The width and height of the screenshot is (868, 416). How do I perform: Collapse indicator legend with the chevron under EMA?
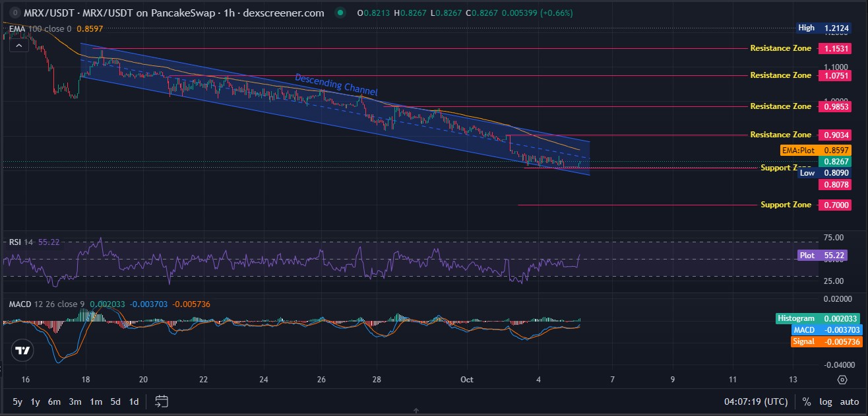(18, 46)
